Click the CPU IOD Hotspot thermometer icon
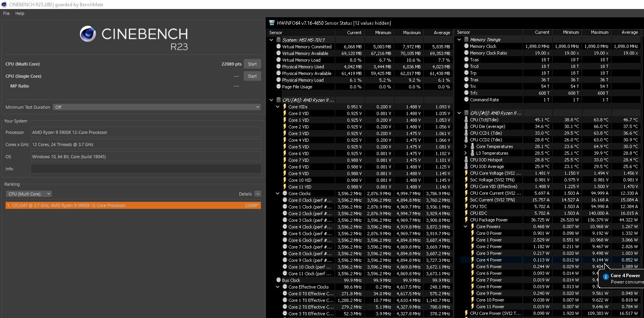644x318 pixels. [466, 160]
